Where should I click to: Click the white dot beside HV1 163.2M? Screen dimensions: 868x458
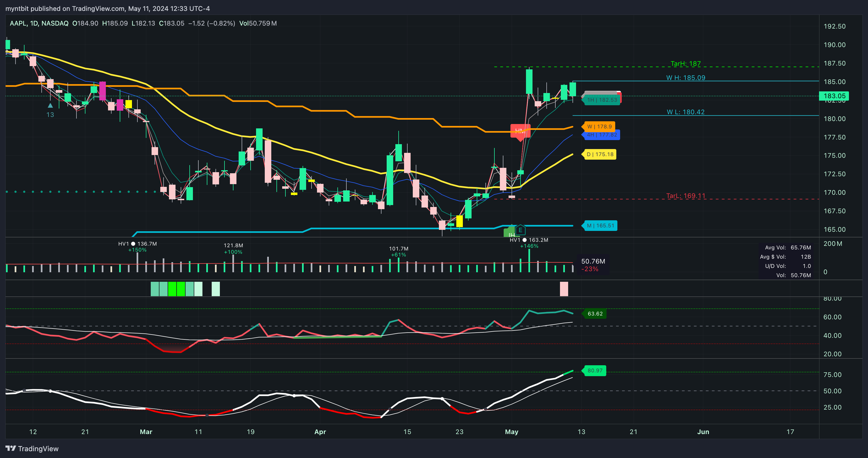click(525, 240)
